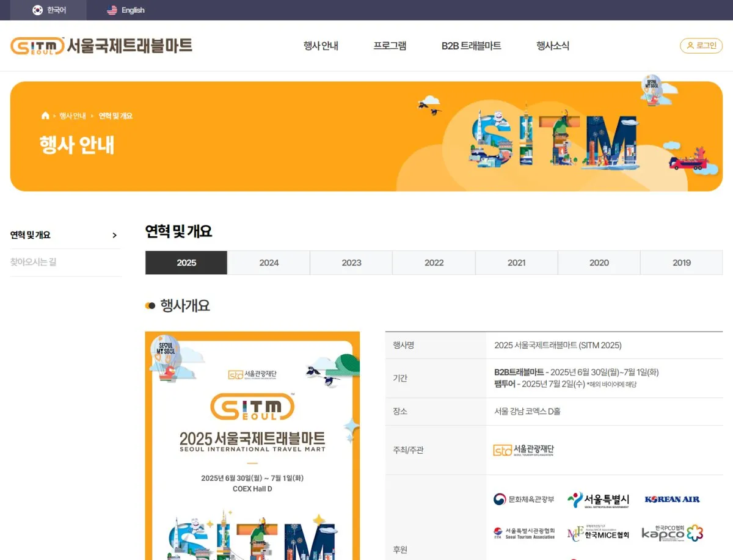Image resolution: width=733 pixels, height=560 pixels.
Task: Open the 행사소식 menu
Action: pos(553,46)
